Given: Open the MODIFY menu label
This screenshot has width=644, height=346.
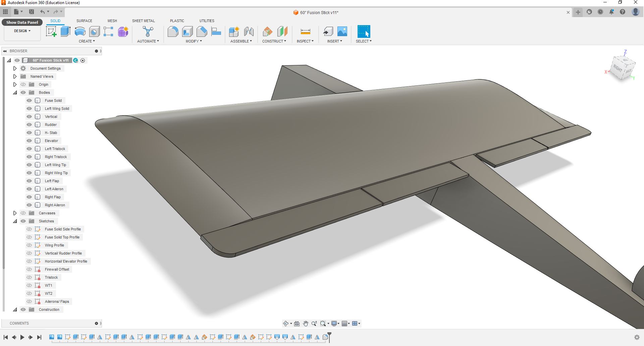Looking at the screenshot, I should 194,41.
